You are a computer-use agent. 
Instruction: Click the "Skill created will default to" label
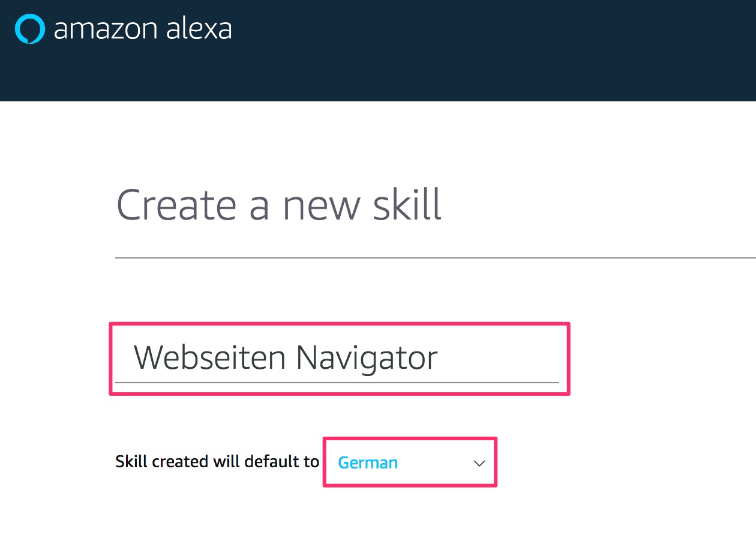217,462
